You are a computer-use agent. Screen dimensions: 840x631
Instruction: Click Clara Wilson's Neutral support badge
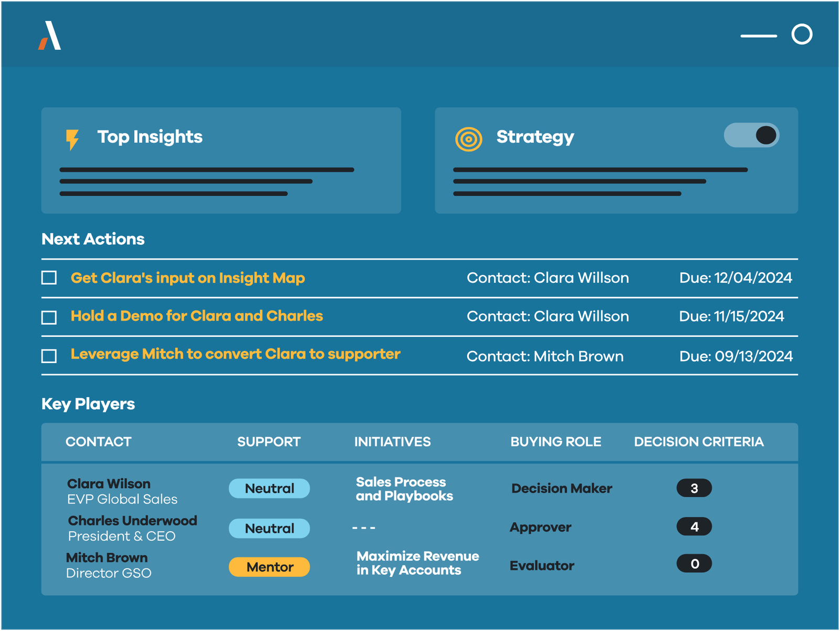coord(269,488)
